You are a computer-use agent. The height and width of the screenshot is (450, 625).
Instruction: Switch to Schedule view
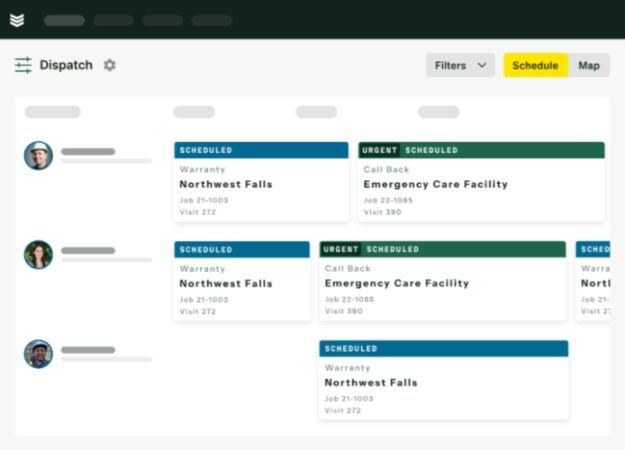click(535, 65)
